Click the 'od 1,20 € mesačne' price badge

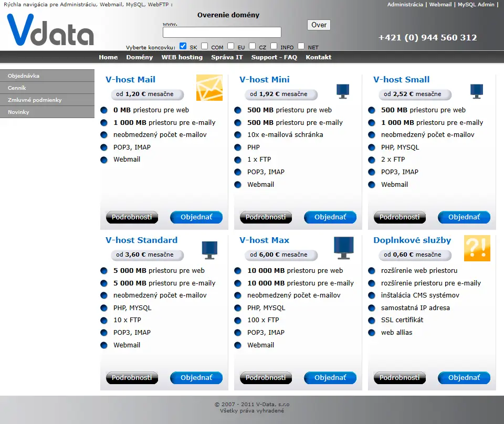pos(148,94)
